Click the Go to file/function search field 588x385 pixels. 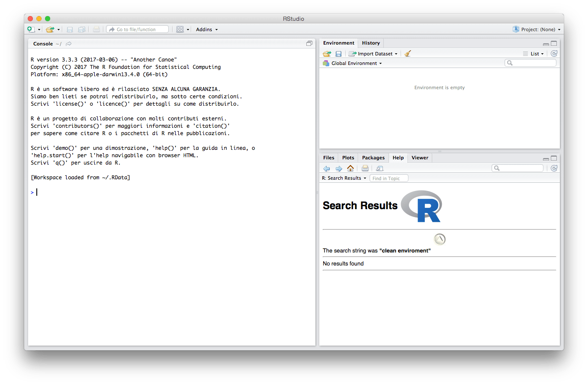pos(137,29)
